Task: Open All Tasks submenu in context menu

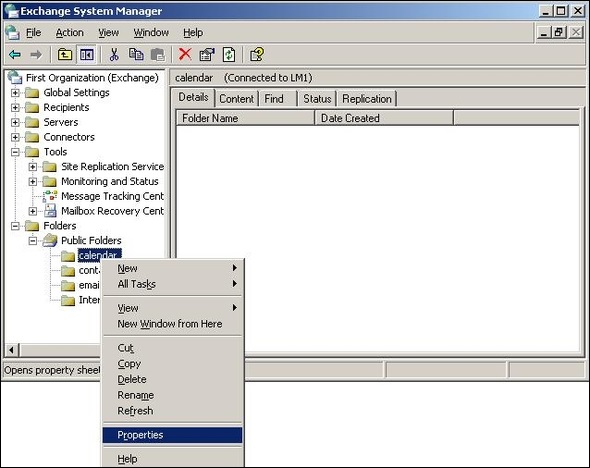Action: point(173,284)
